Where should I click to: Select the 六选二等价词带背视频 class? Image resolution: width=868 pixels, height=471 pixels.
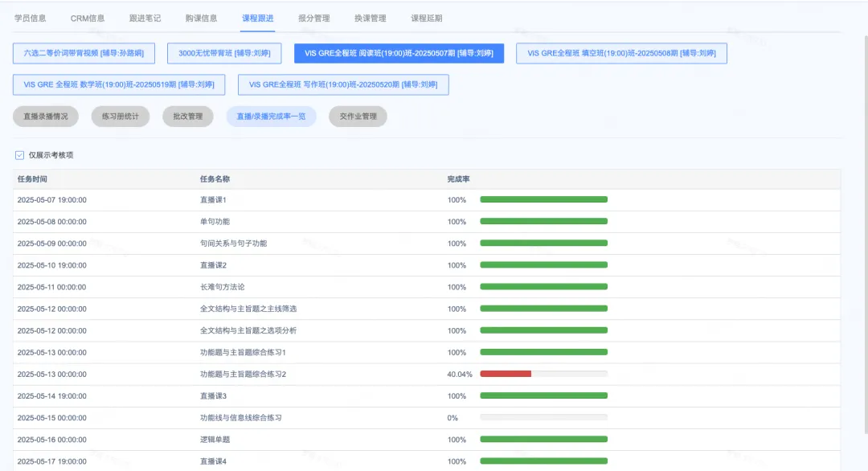83,53
